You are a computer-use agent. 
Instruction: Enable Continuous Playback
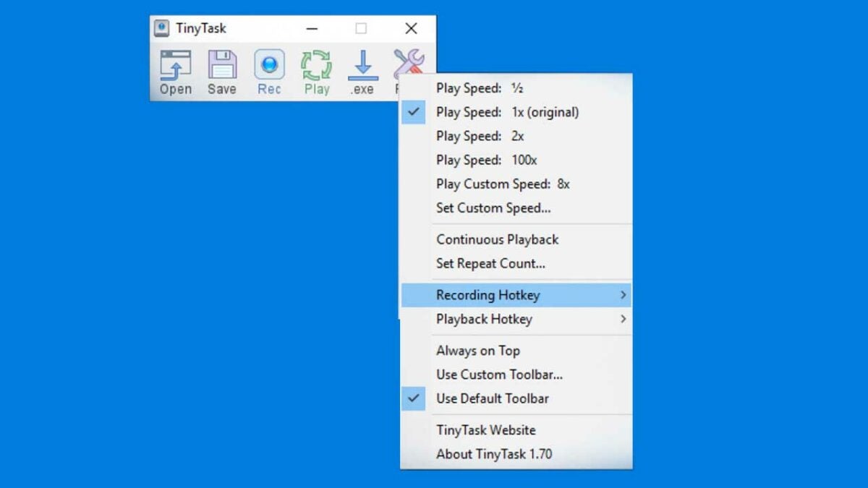(x=497, y=239)
